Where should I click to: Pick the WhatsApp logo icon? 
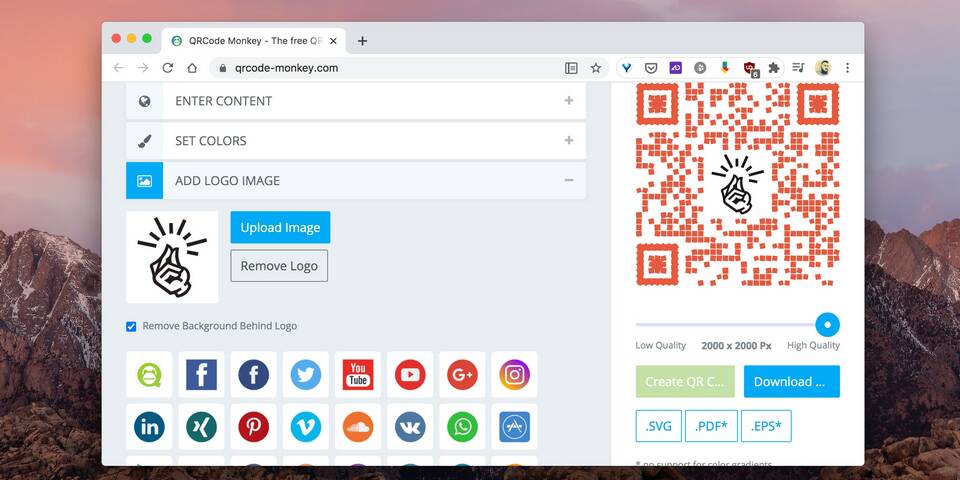tap(462, 427)
